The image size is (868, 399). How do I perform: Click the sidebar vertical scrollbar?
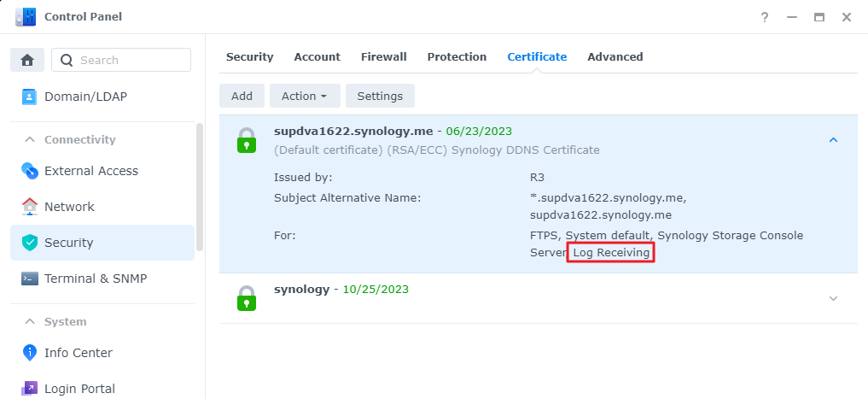coord(200,187)
